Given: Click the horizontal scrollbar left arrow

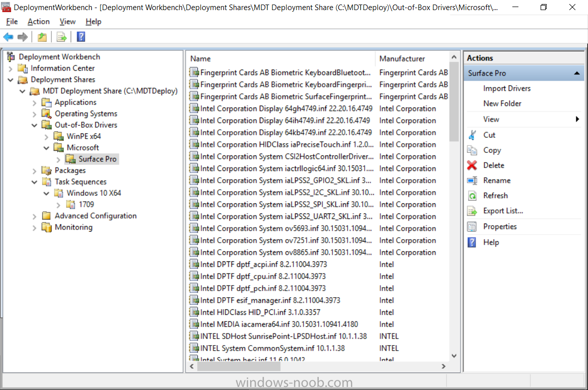Looking at the screenshot, I should (x=192, y=366).
